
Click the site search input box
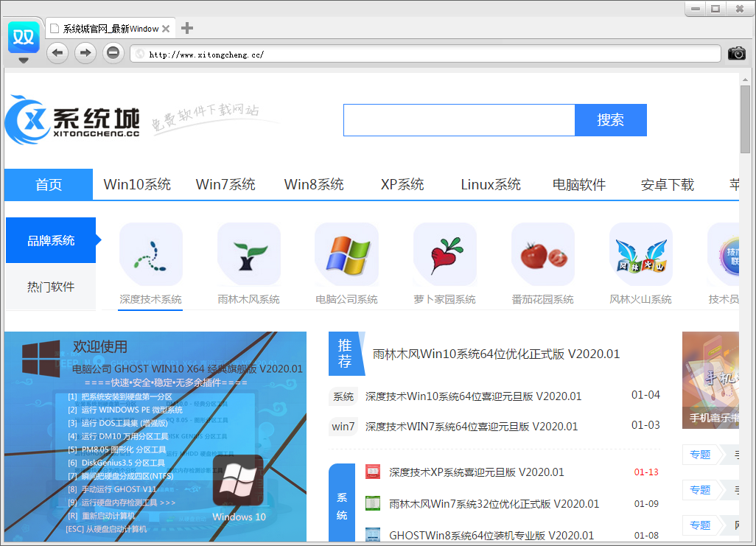point(459,120)
